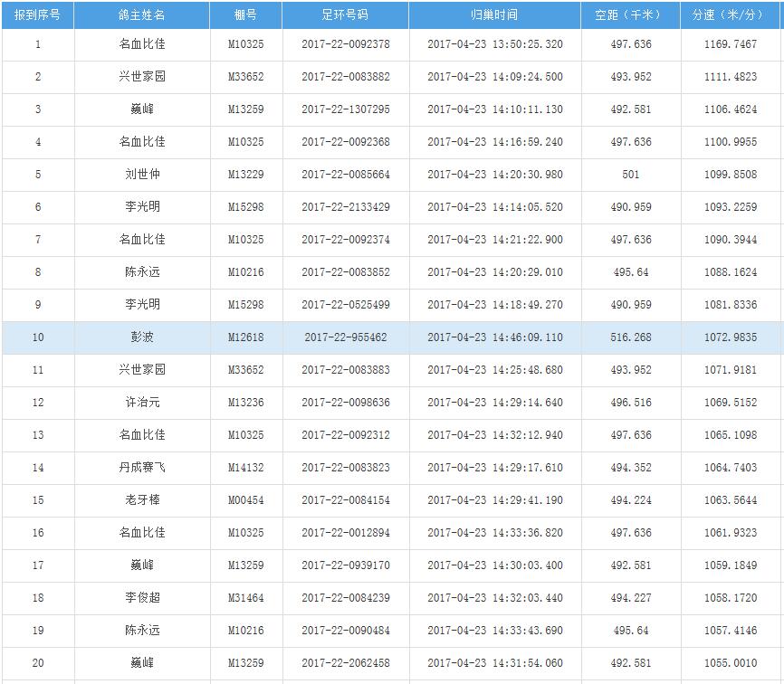The image size is (784, 684).
Task: Click the speed value 1111.4823
Action: tap(730, 77)
